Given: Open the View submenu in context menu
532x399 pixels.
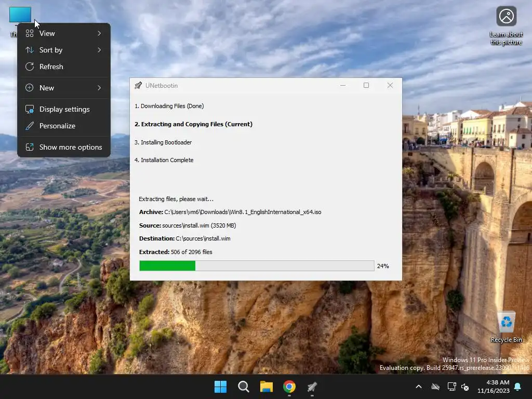Looking at the screenshot, I should pyautogui.click(x=64, y=33).
